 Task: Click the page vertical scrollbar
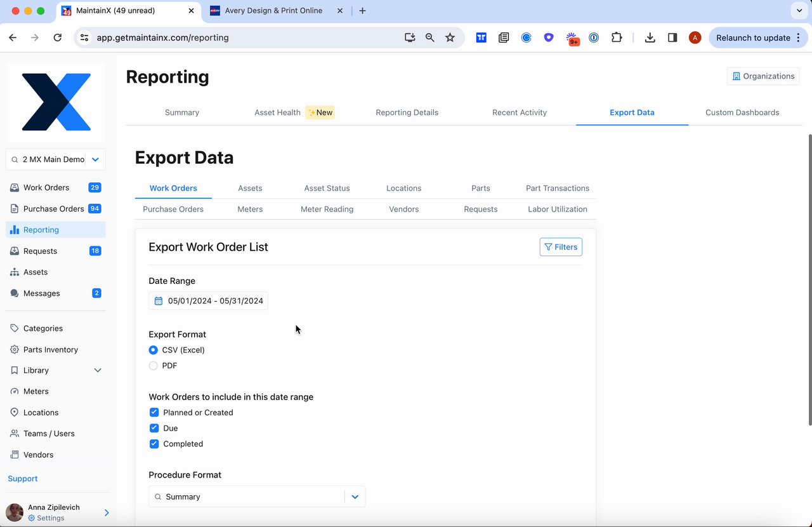click(809, 279)
